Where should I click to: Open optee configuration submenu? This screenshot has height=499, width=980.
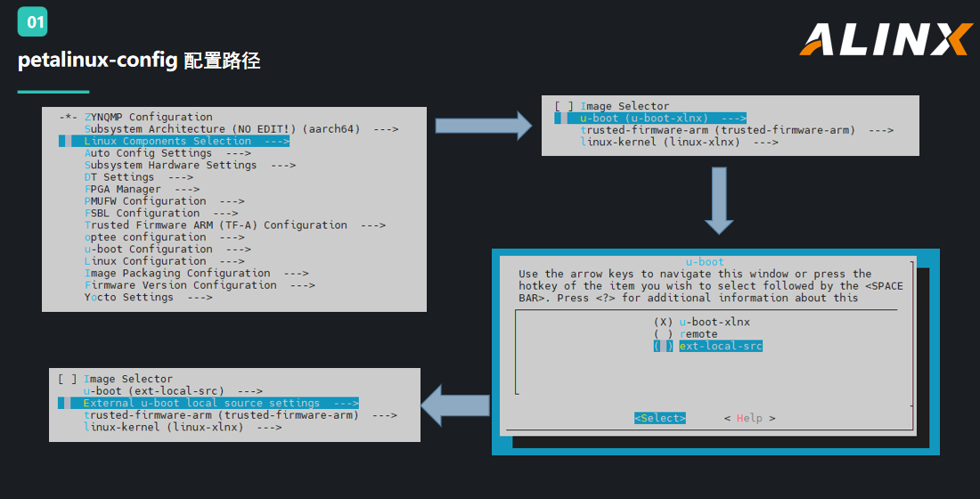165,237
